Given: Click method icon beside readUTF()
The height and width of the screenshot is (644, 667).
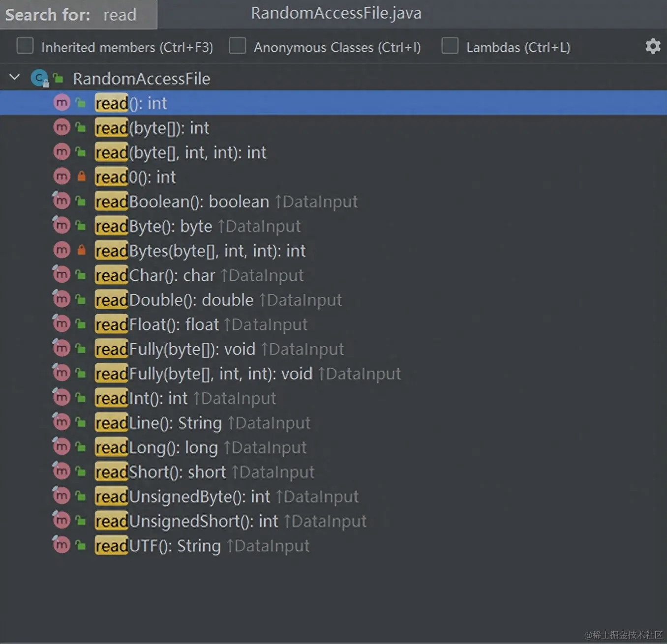Looking at the screenshot, I should click(x=61, y=545).
